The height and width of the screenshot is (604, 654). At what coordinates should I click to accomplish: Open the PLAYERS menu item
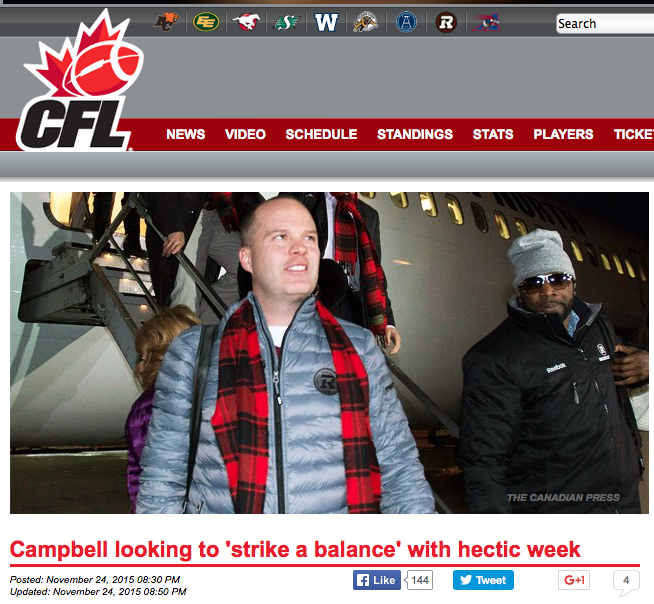point(563,134)
